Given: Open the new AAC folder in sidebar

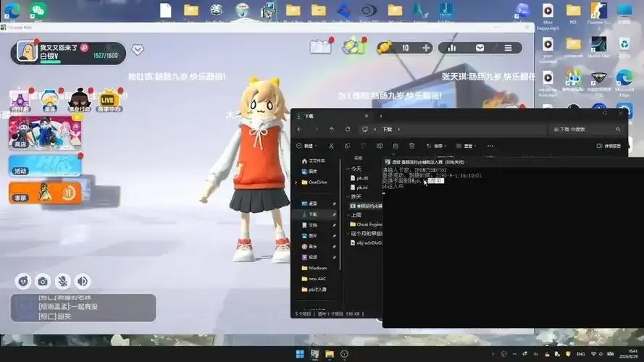Looking at the screenshot, I should pos(314,279).
